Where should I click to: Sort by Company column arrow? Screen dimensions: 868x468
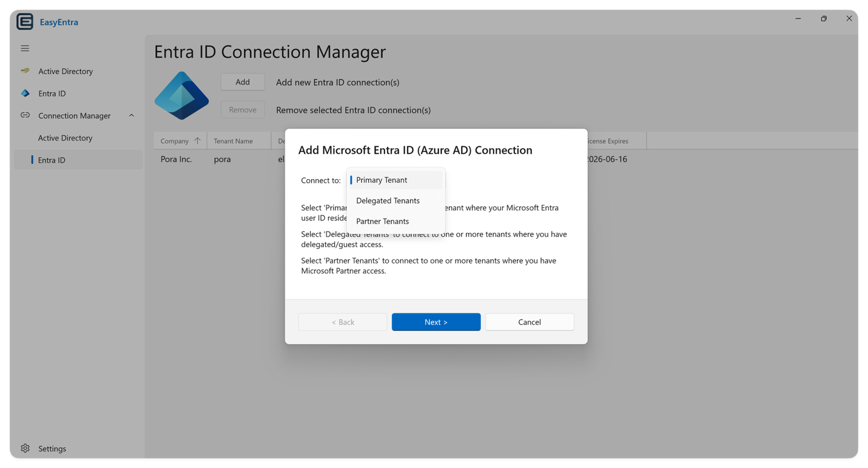[197, 141]
